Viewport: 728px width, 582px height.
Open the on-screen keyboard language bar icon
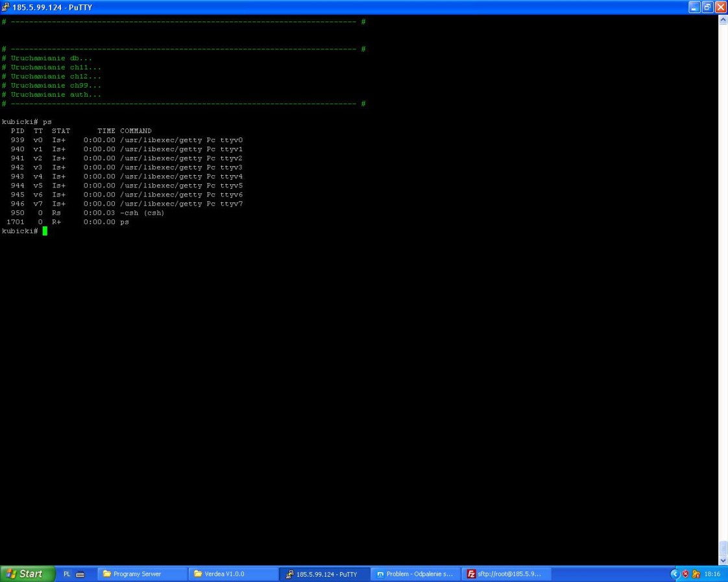[80, 574]
